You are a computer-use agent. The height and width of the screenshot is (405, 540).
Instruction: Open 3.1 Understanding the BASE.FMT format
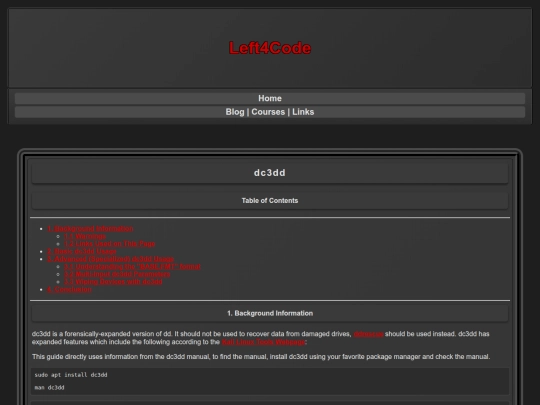click(x=132, y=267)
